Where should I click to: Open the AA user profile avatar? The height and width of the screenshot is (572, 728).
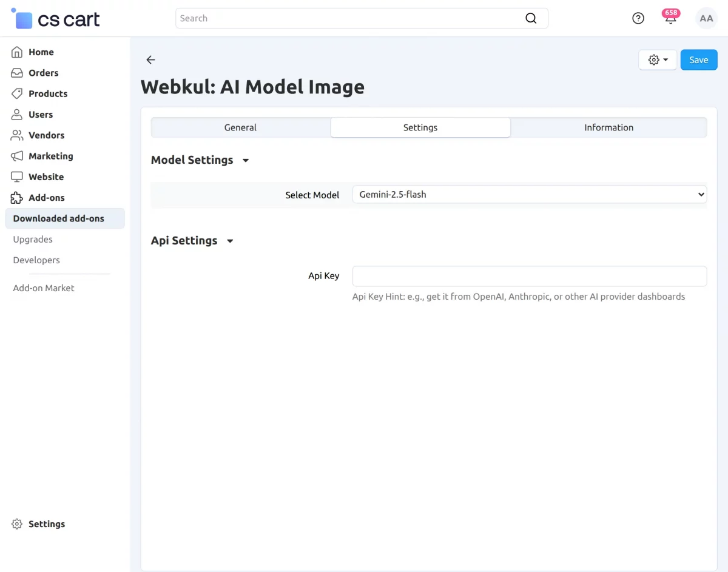(706, 18)
